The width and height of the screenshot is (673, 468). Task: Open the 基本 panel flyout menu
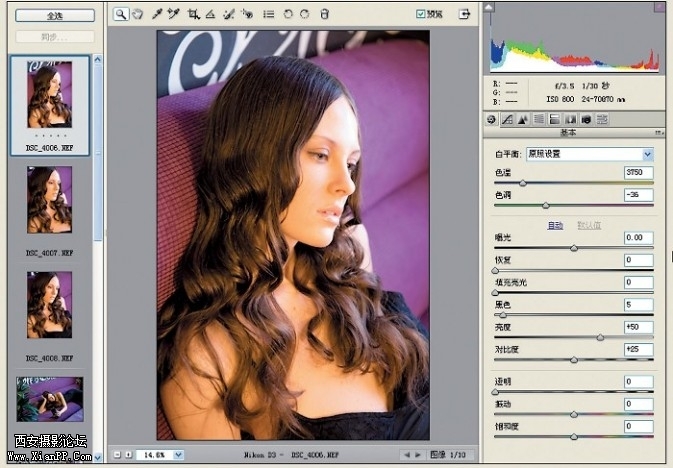660,132
